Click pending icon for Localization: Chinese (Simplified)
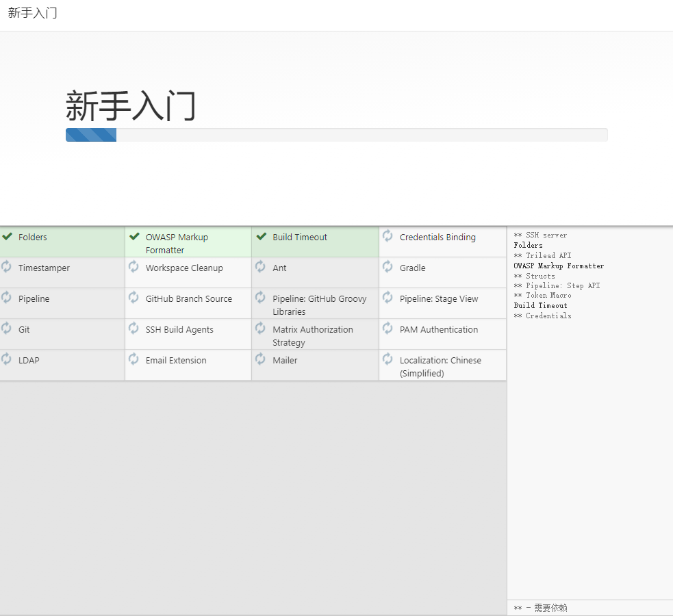This screenshot has height=616, width=673. click(x=388, y=359)
